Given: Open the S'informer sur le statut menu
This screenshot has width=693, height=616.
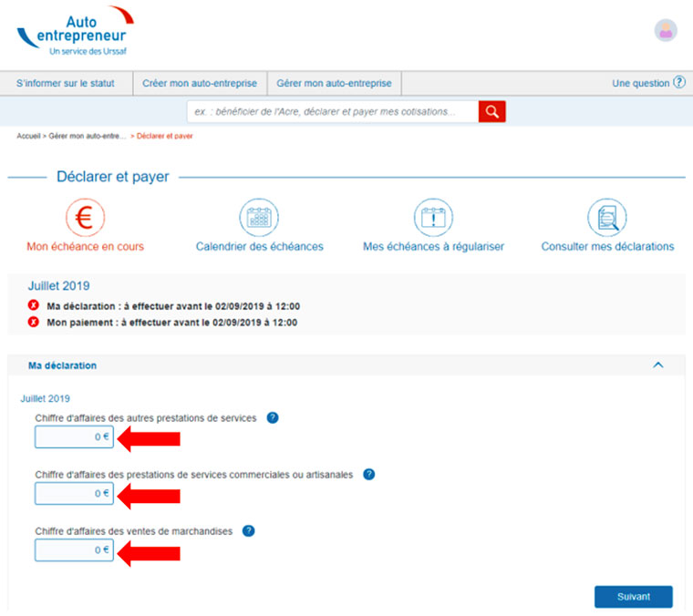Looking at the screenshot, I should click(66, 83).
